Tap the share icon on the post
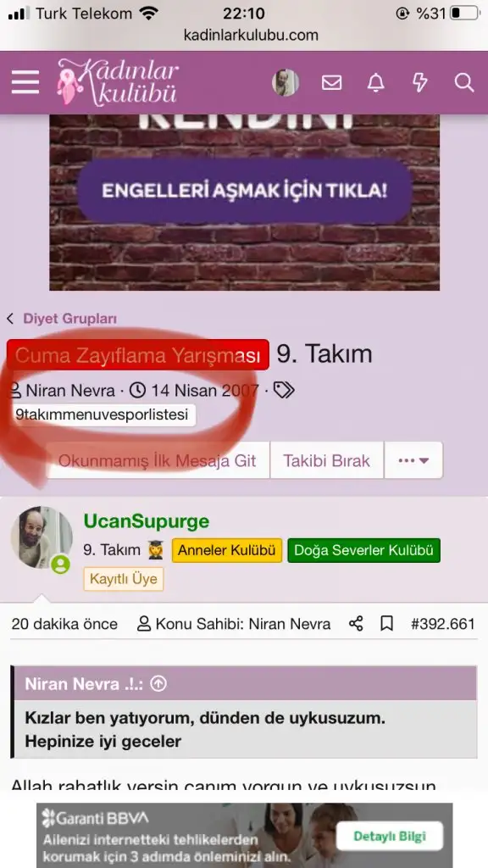The width and height of the screenshot is (488, 868). pos(356,624)
